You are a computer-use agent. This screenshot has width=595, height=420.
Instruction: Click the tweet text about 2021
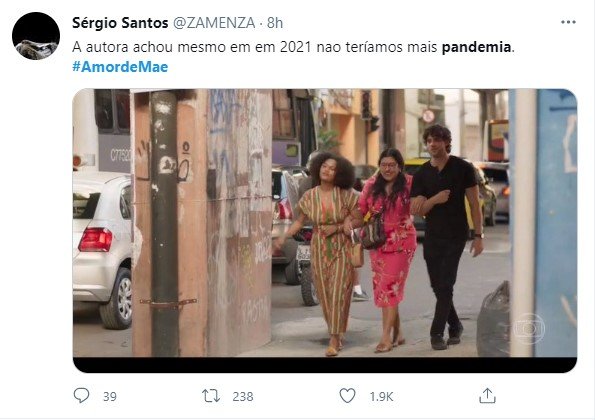293,47
